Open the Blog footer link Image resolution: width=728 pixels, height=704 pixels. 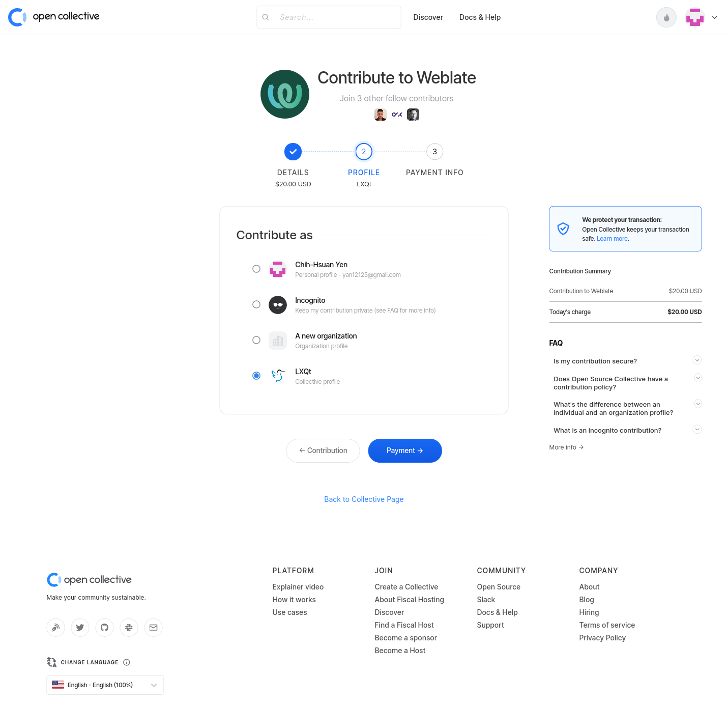(587, 600)
